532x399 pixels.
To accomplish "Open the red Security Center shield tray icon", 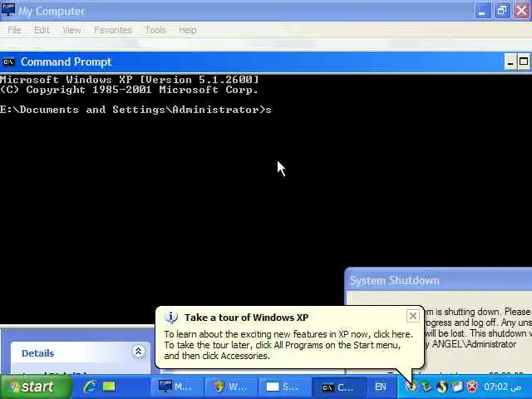I will click(472, 387).
